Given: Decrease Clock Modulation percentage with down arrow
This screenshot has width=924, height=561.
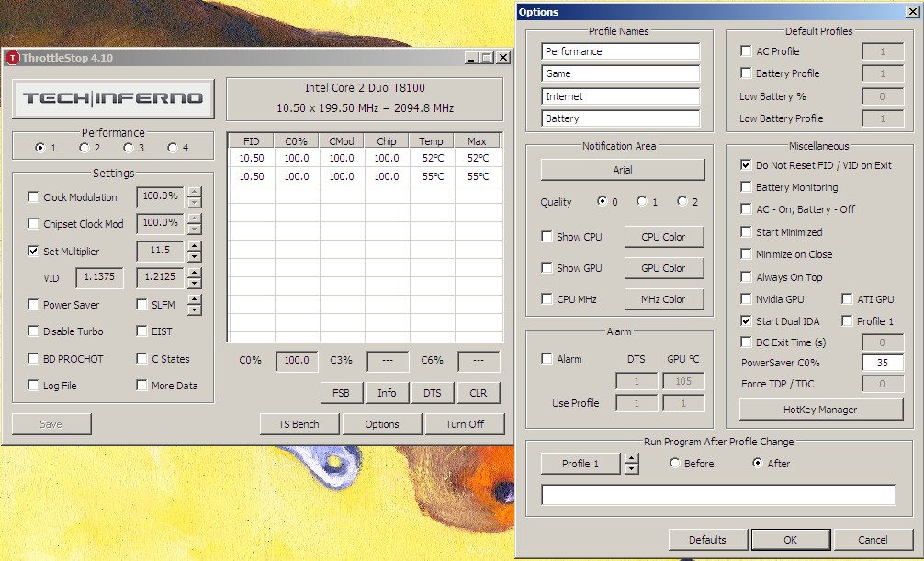Looking at the screenshot, I should coord(195,202).
